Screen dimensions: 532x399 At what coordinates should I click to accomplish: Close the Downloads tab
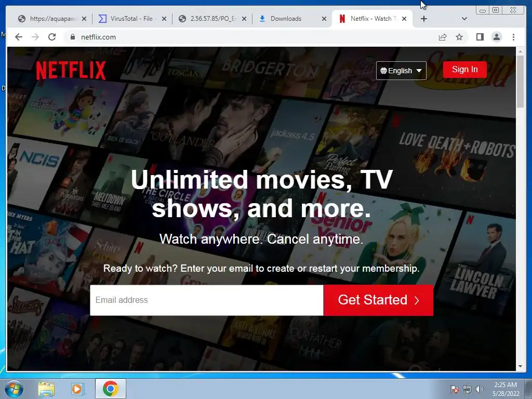pos(324,19)
